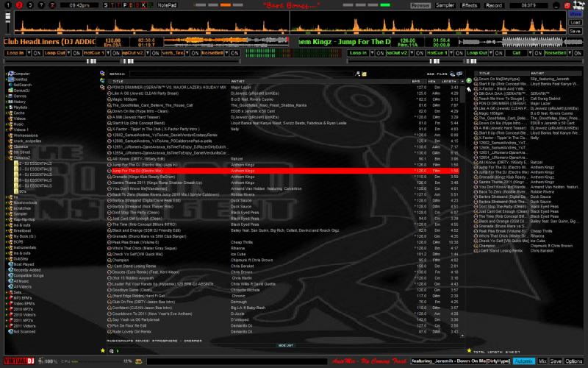Switch to the Record tab
The image size is (588, 368).
pos(494,5)
